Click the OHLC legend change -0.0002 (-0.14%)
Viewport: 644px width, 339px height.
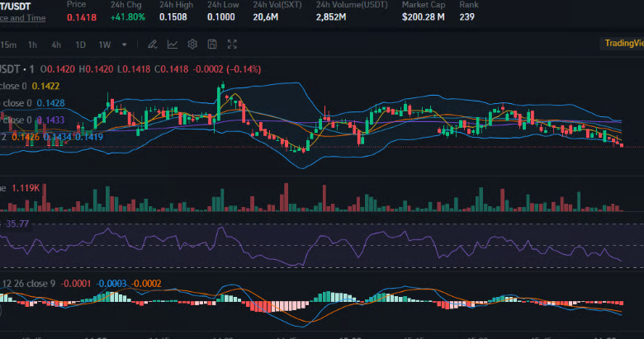(x=227, y=69)
